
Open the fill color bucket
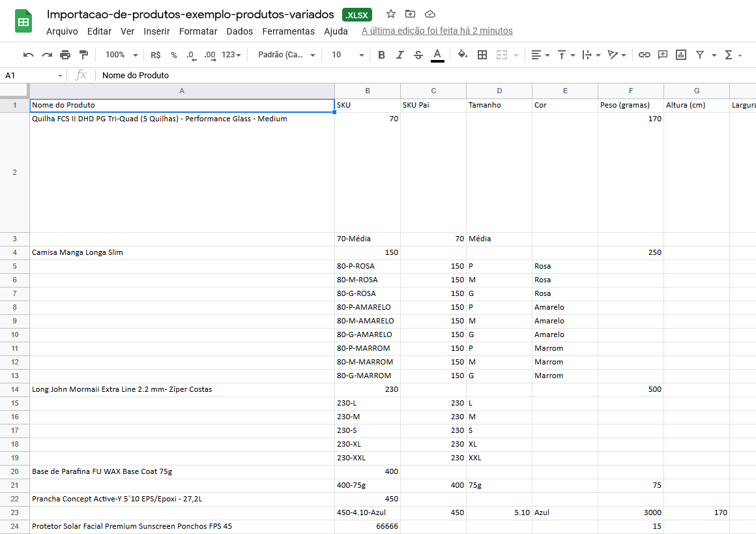(462, 55)
